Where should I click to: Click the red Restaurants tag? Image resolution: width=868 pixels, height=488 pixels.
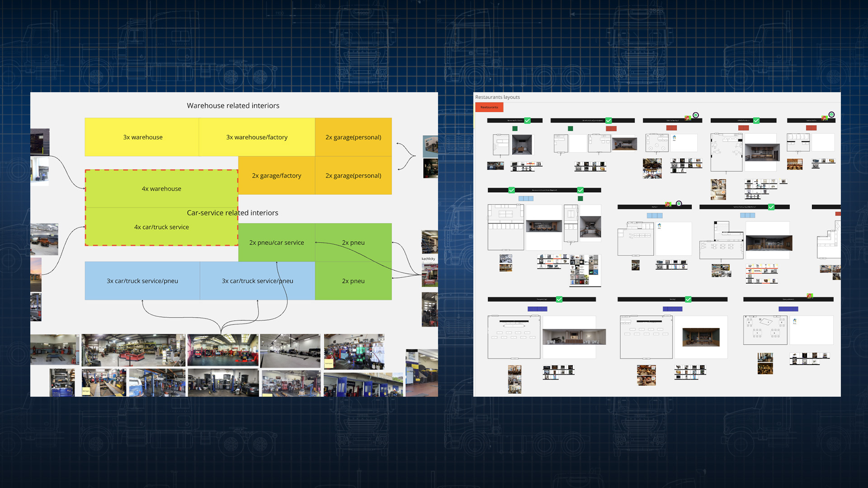[x=489, y=108]
